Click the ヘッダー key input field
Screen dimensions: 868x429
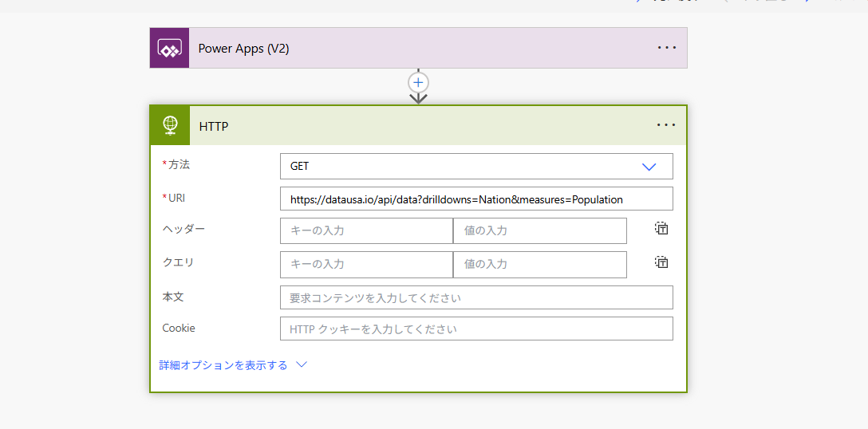(x=366, y=230)
